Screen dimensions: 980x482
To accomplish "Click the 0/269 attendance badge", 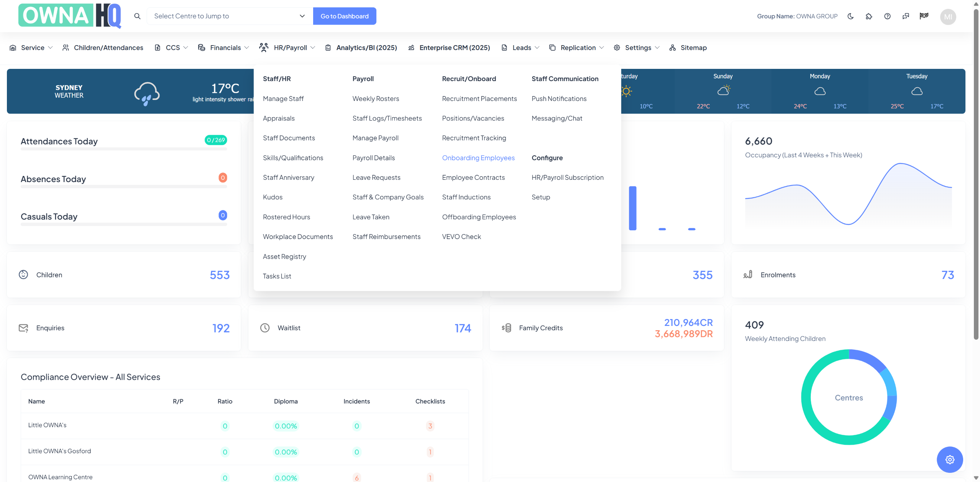I will tap(216, 140).
